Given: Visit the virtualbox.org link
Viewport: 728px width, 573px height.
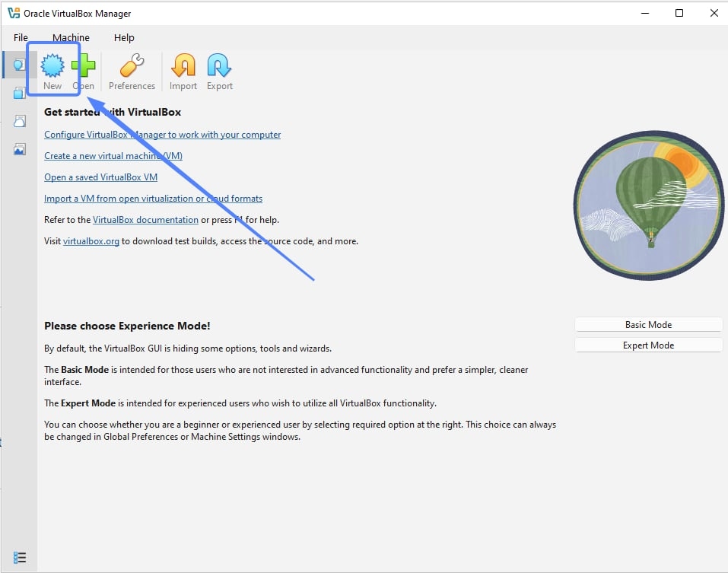Looking at the screenshot, I should pos(91,241).
